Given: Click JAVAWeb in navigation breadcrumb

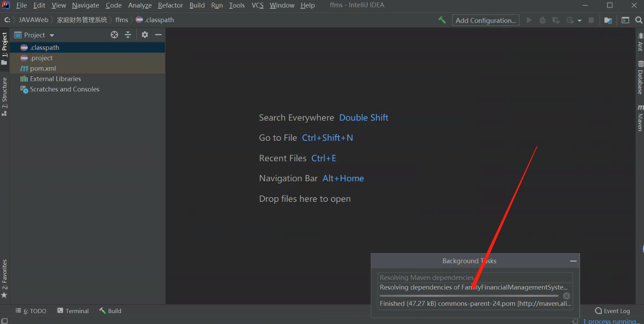Looking at the screenshot, I should pos(33,20).
